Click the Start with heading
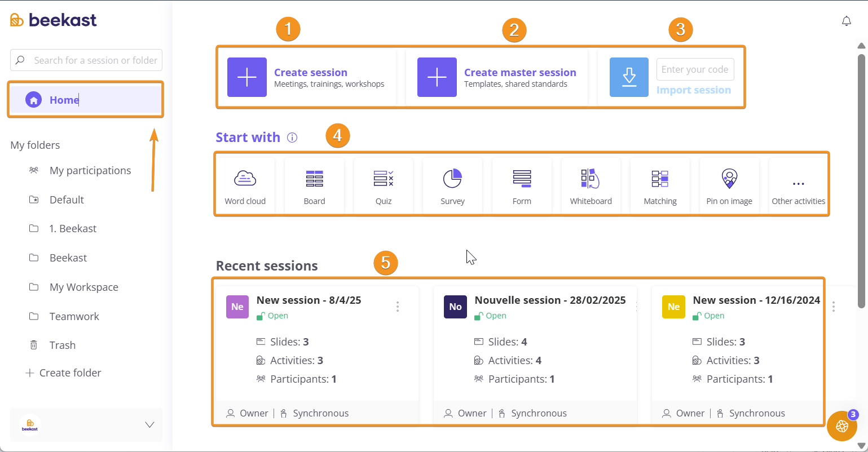The height and width of the screenshot is (452, 868). (248, 138)
